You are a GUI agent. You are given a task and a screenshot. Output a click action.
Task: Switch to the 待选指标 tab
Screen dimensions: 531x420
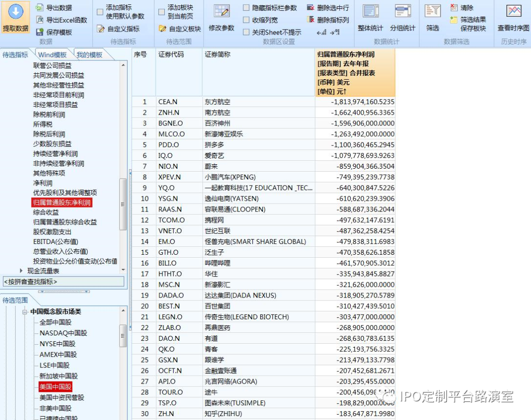pos(15,55)
